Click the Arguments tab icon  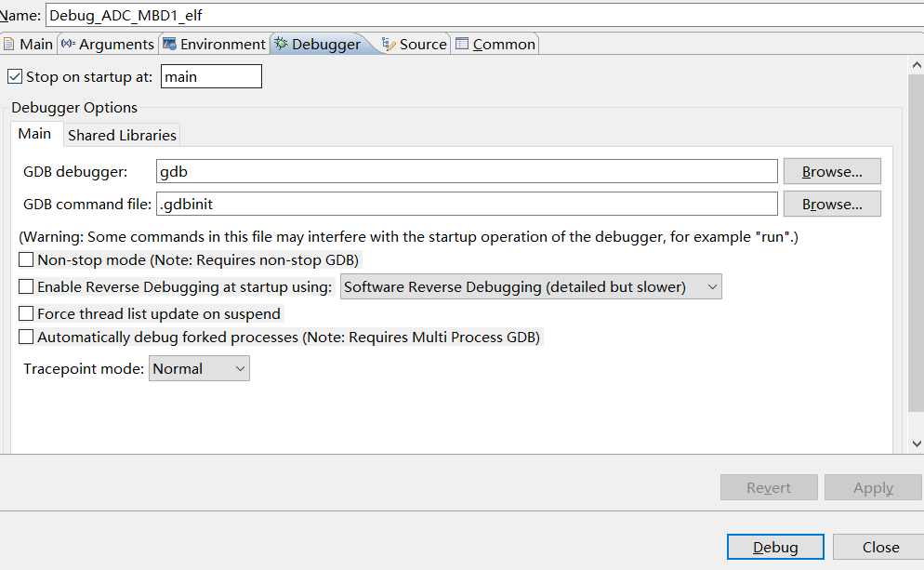pyautogui.click(x=68, y=44)
